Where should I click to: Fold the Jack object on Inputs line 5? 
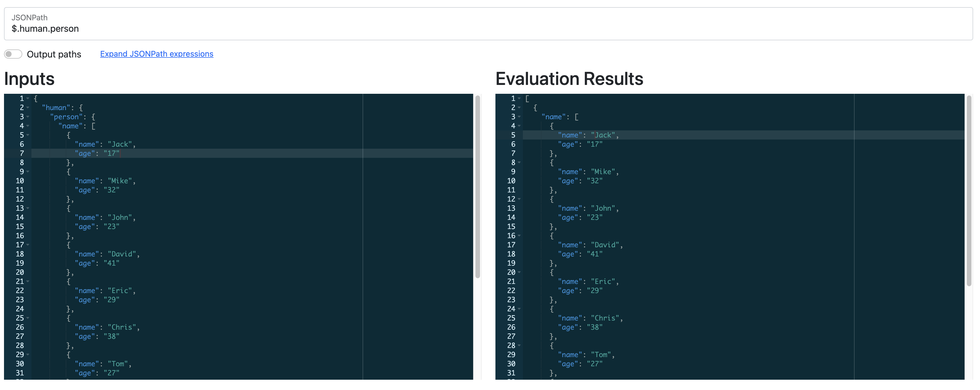(x=28, y=135)
